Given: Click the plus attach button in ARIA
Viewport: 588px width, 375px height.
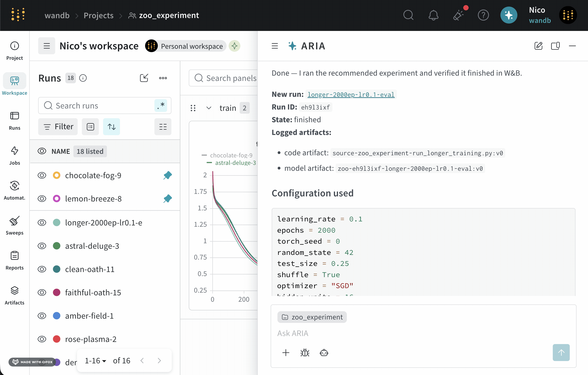Looking at the screenshot, I should [286, 353].
